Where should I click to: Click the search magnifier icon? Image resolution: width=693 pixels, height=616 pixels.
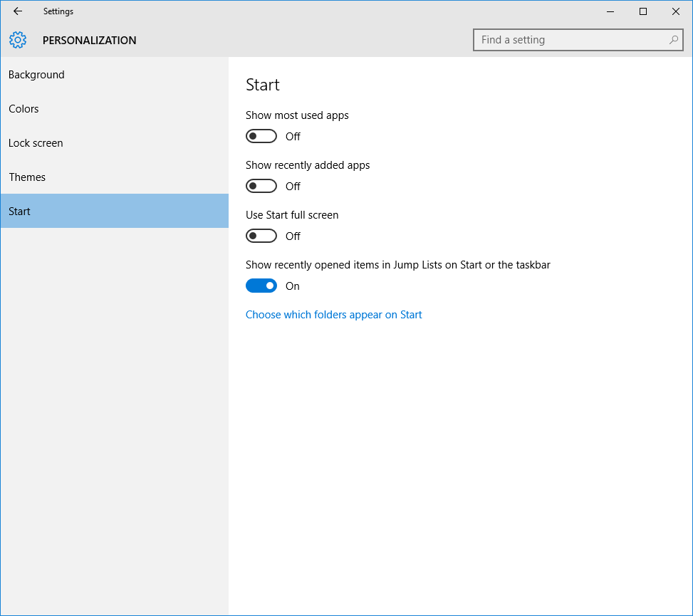[x=673, y=40]
